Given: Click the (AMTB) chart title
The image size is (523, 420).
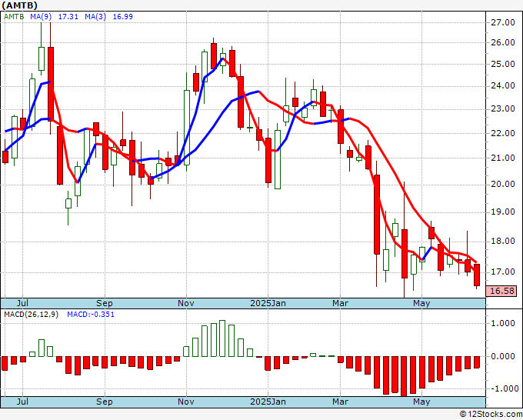Looking at the screenshot, I should pyautogui.click(x=20, y=5).
